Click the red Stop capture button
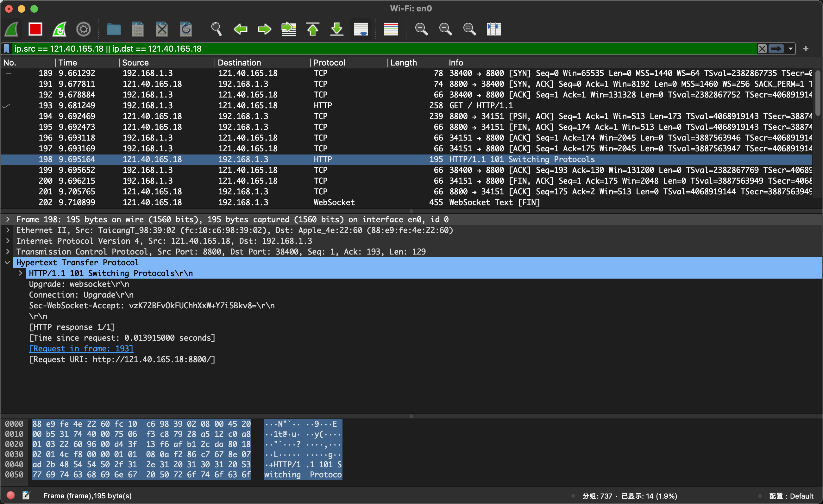The height and width of the screenshot is (504, 823). pos(35,29)
